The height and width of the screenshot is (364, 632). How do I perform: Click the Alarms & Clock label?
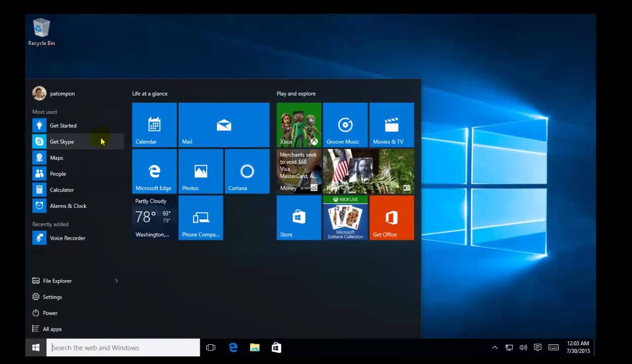click(68, 206)
